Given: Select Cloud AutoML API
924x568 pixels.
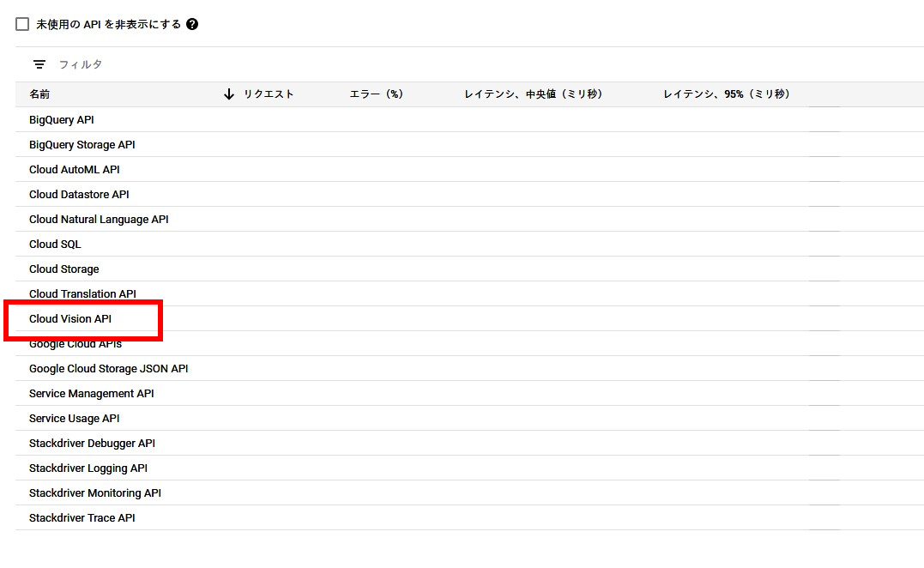Looking at the screenshot, I should 75,170.
